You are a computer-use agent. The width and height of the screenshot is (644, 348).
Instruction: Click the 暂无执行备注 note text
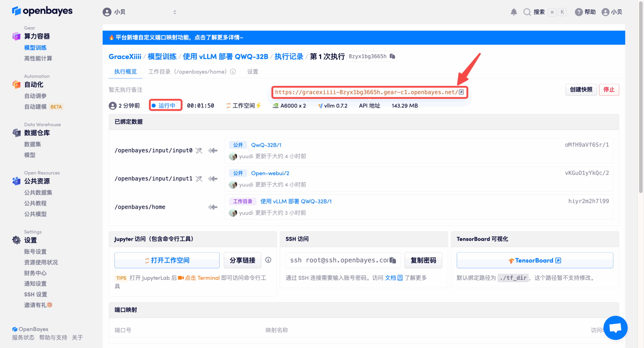(126, 89)
